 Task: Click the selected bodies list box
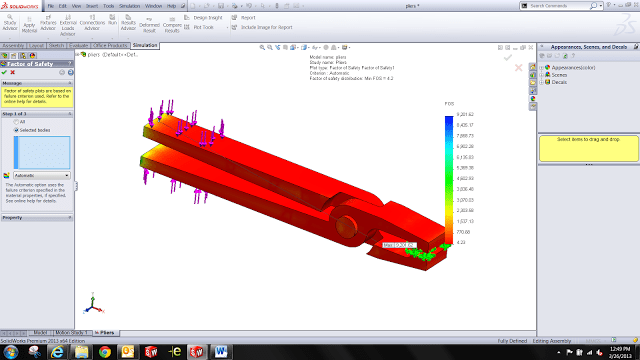[x=42, y=152]
